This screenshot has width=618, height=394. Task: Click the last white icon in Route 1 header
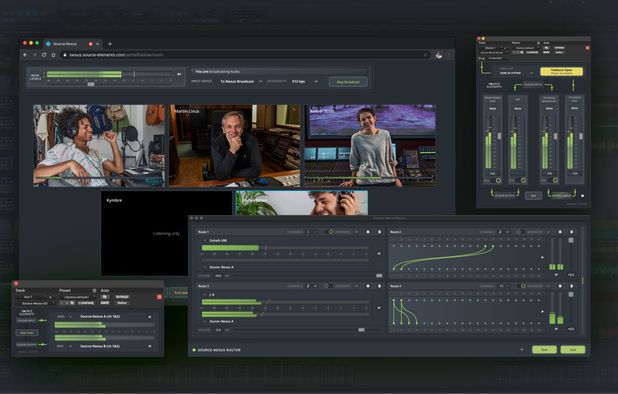[x=380, y=232]
